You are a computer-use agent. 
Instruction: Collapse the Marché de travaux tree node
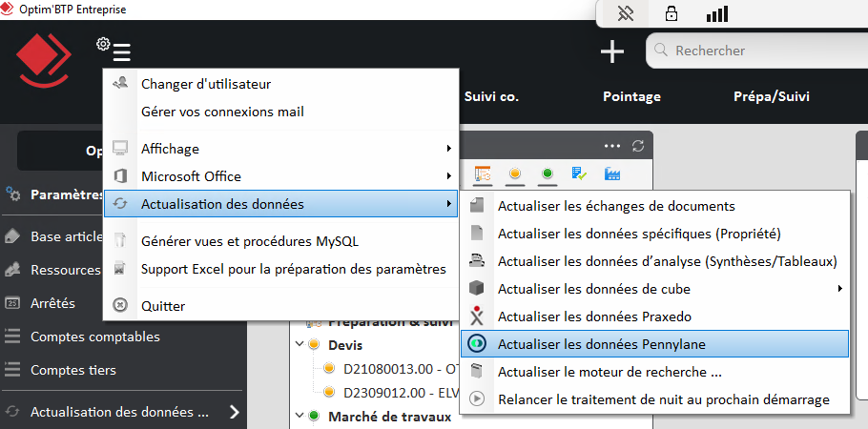coord(300,415)
